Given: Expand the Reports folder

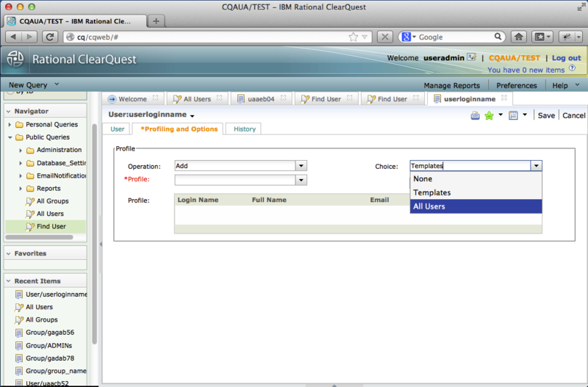Looking at the screenshot, I should pyautogui.click(x=21, y=189).
